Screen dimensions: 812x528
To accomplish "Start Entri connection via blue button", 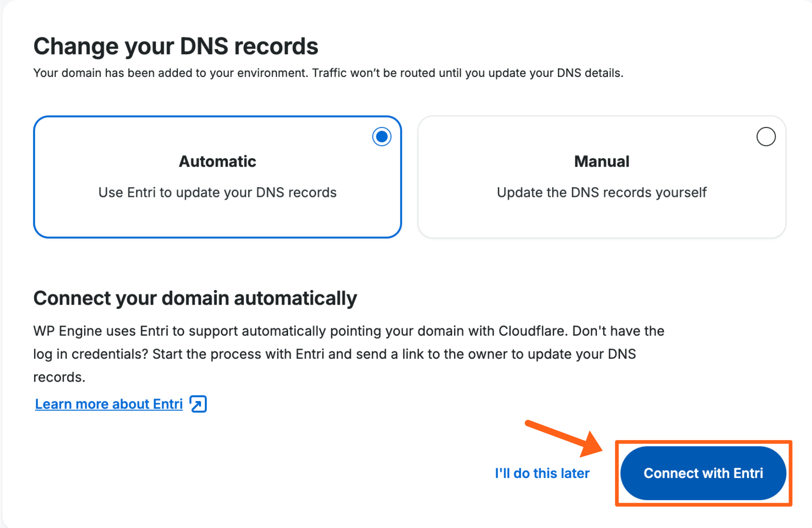I will (x=703, y=473).
